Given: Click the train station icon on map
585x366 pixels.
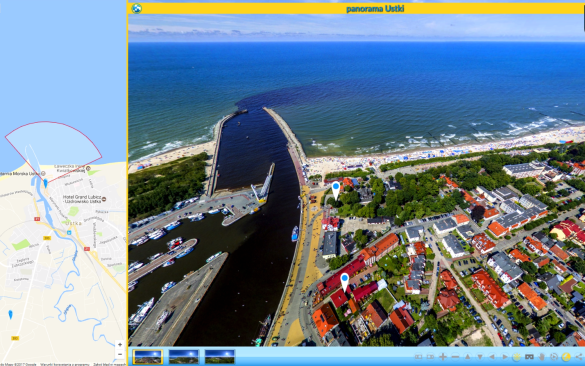Looking at the screenshot, I should pyautogui.click(x=69, y=232).
